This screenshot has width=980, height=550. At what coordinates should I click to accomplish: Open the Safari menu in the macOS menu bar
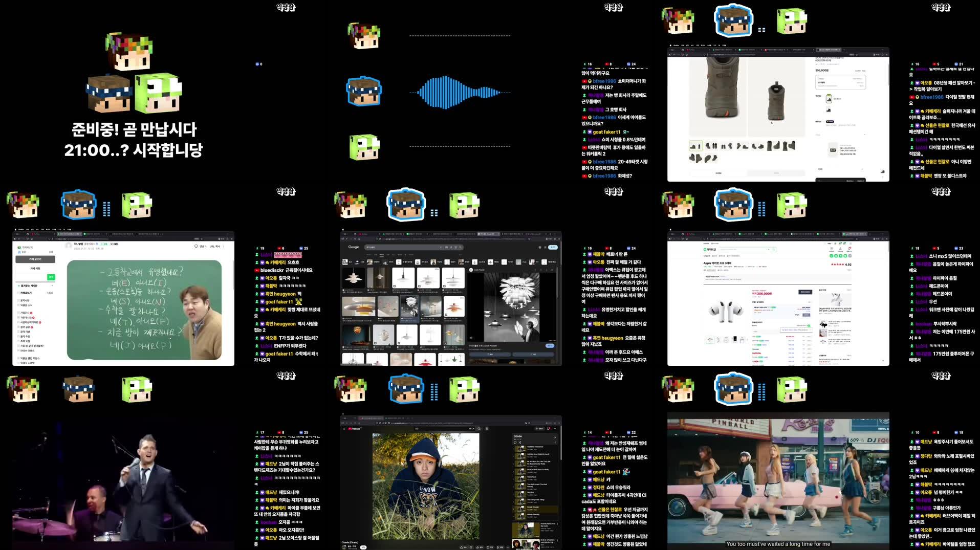click(x=677, y=46)
